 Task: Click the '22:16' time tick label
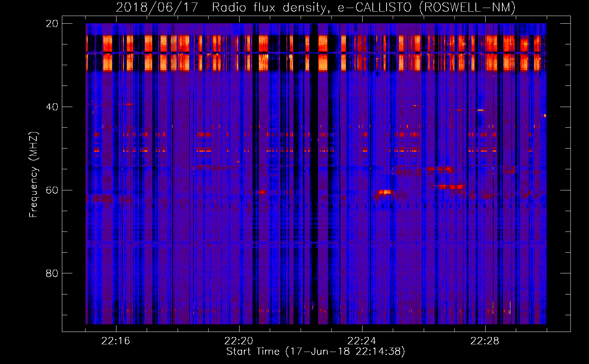[116, 341]
